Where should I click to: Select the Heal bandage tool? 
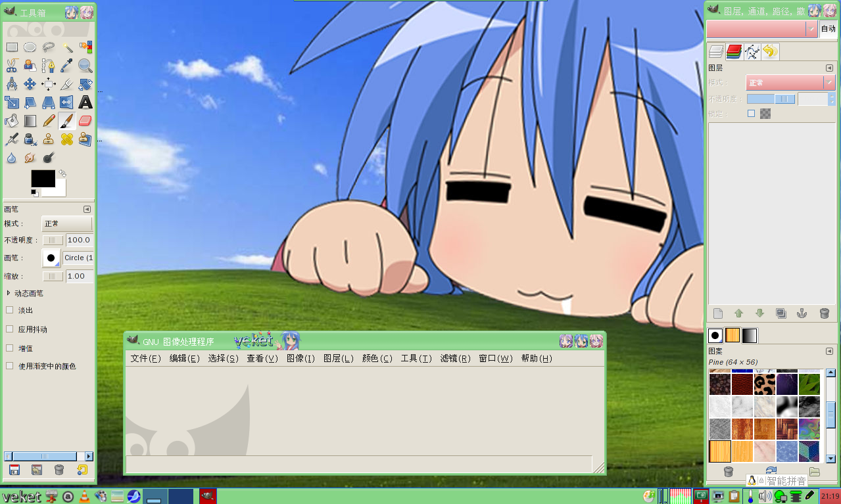67,139
